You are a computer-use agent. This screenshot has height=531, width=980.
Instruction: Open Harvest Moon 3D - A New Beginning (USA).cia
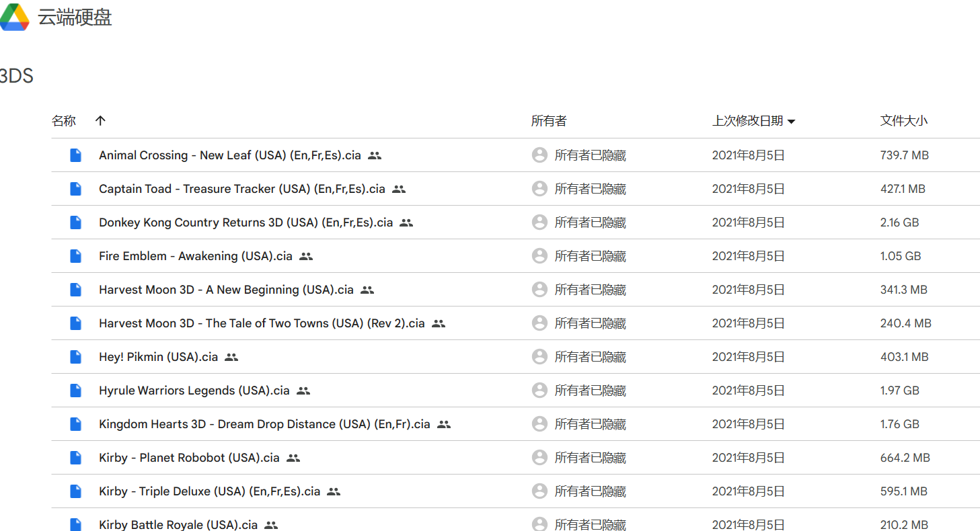[226, 290]
